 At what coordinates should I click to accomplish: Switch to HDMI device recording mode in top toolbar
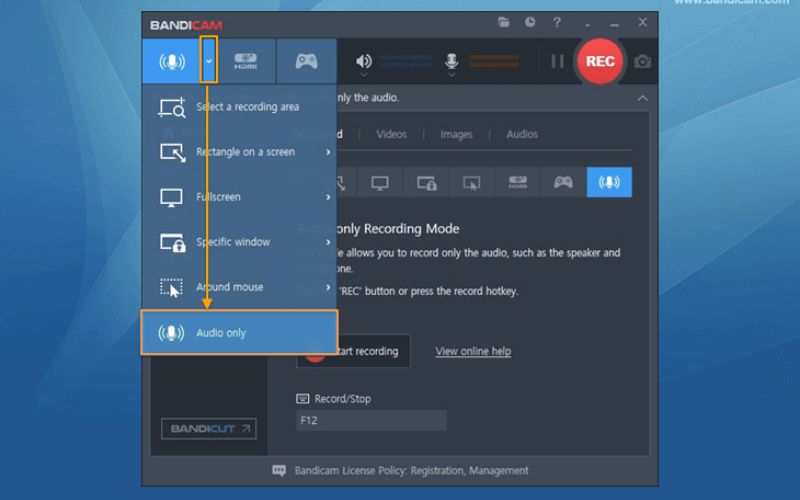pyautogui.click(x=245, y=61)
